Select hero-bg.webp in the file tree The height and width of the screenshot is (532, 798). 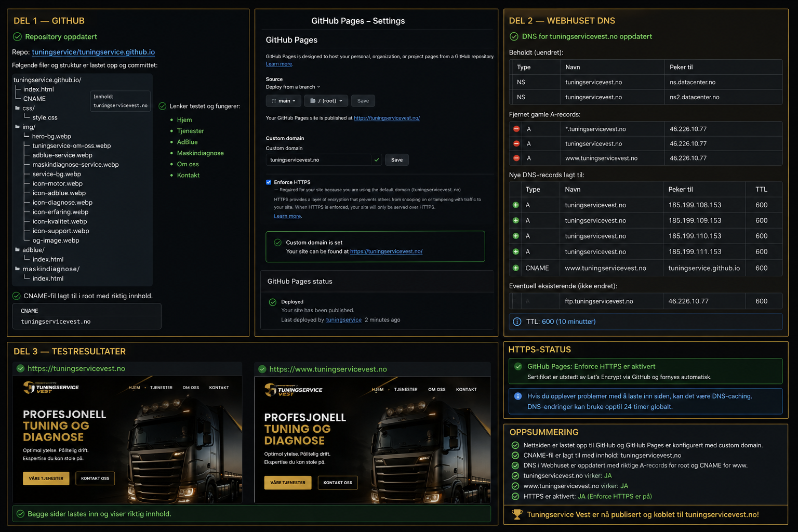tap(51, 137)
